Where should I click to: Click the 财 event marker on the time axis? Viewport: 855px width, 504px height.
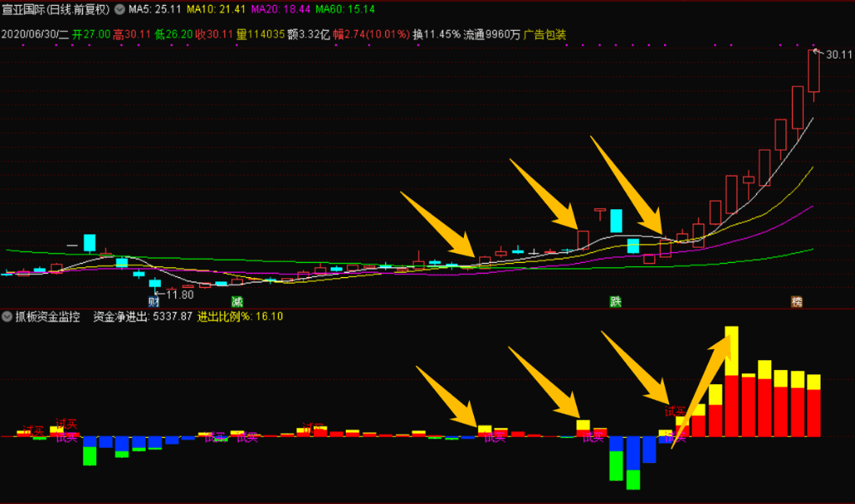154,302
